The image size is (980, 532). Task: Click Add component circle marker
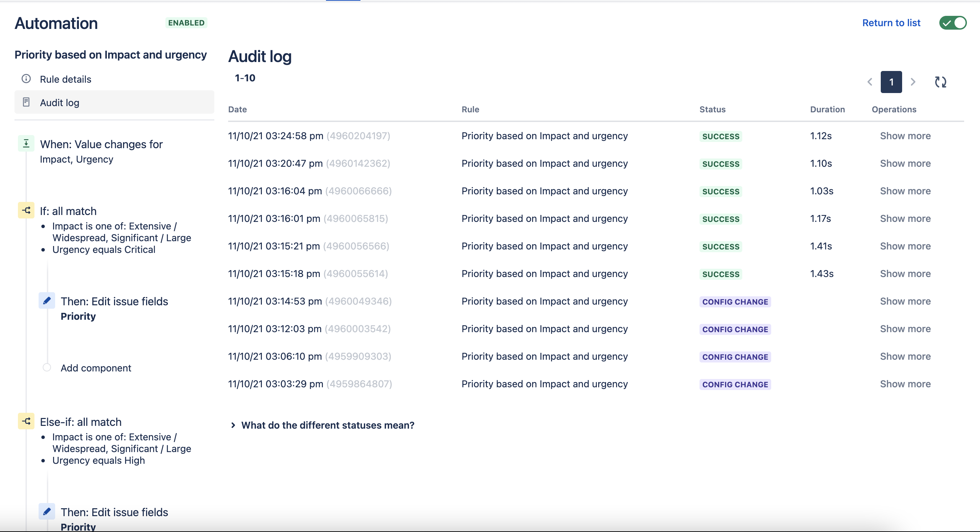coord(47,367)
